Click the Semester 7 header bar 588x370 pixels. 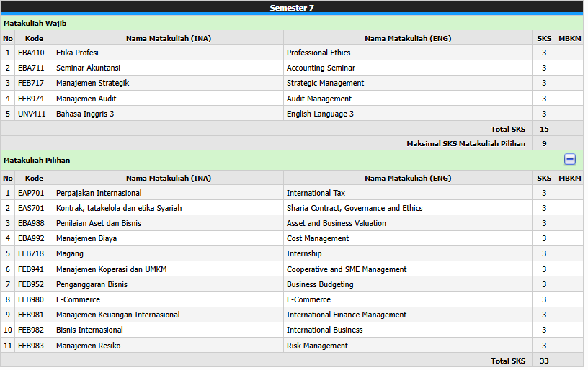292,8
